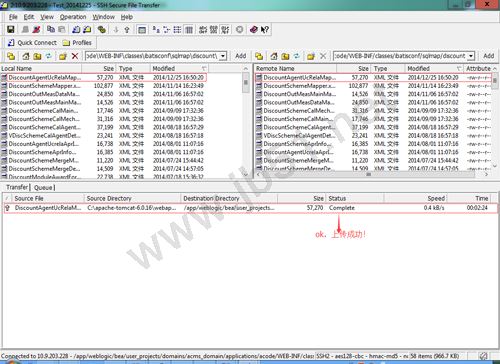Image resolution: width=500 pixels, height=364 pixels.
Task: Expand the local path dropdown arrow
Action: (223, 56)
